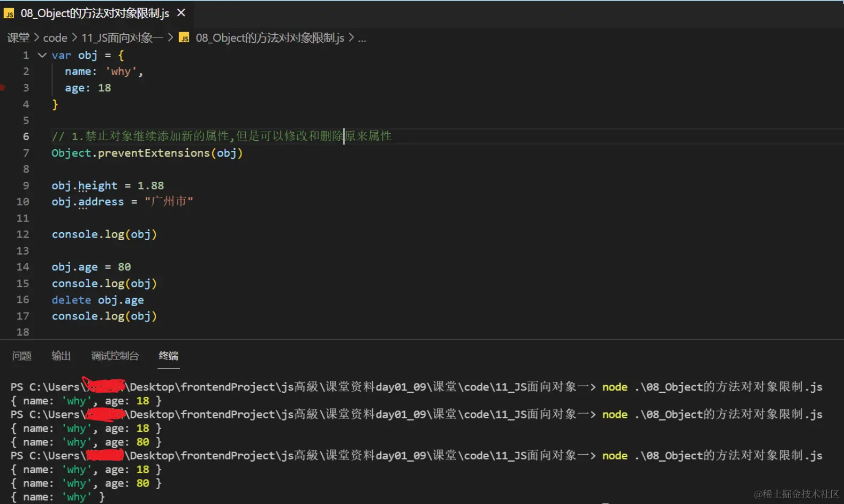Collapse the obj declaration using the line 1 fold chevron
Screen dimensions: 844x504
[x=42, y=55]
